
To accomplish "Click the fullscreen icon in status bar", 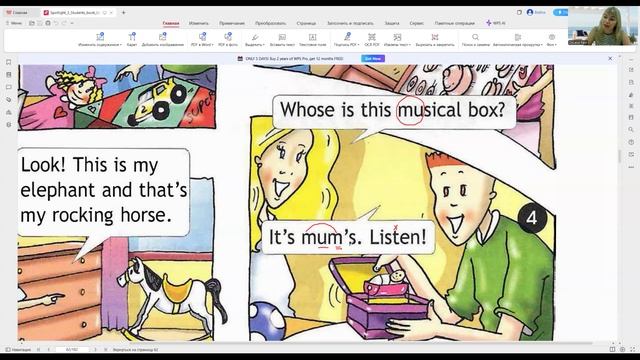I will click(x=633, y=349).
